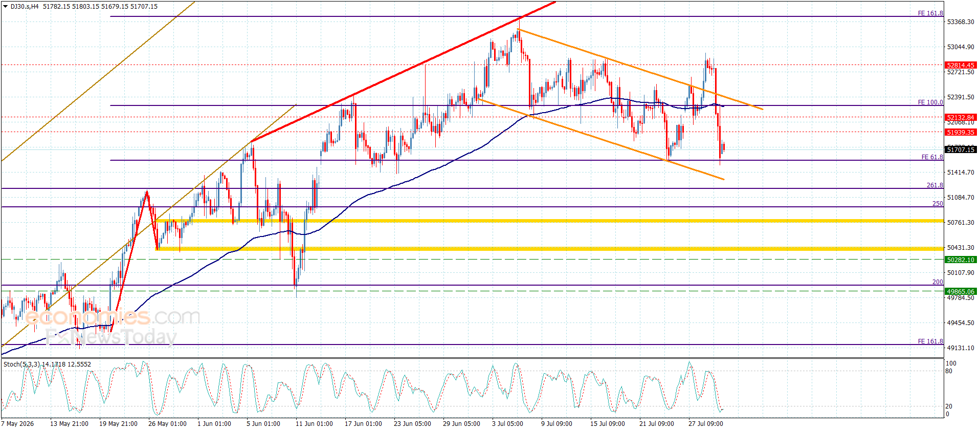Click the economies.com watermark
This screenshot has width=980, height=430.
(x=113, y=317)
